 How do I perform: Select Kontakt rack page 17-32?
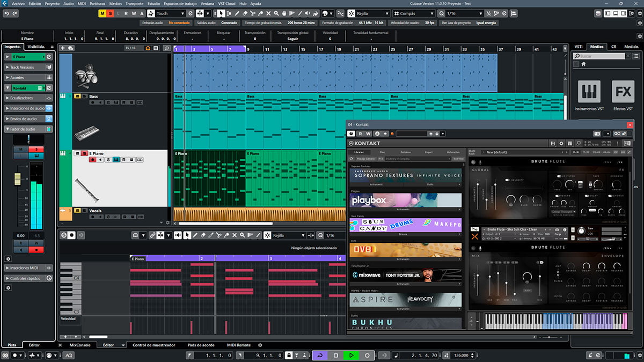[x=585, y=152]
